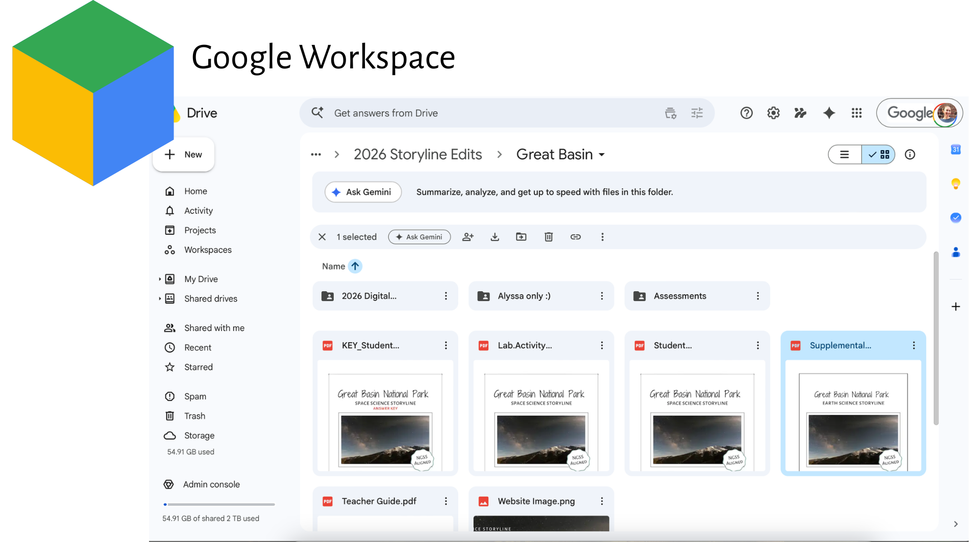Open more options for KEY_Student file
Viewport: 980px width, 551px height.
click(446, 345)
